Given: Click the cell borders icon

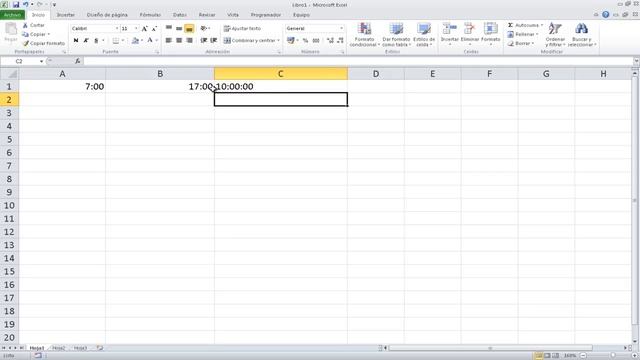Looking at the screenshot, I should click(116, 40).
